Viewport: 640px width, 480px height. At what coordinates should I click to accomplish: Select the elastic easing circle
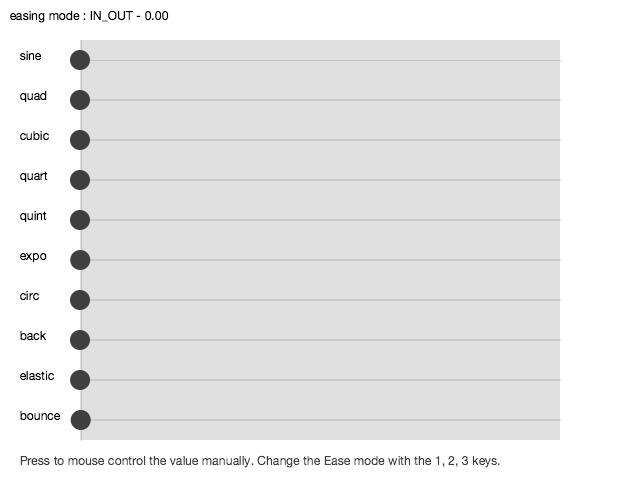80,380
